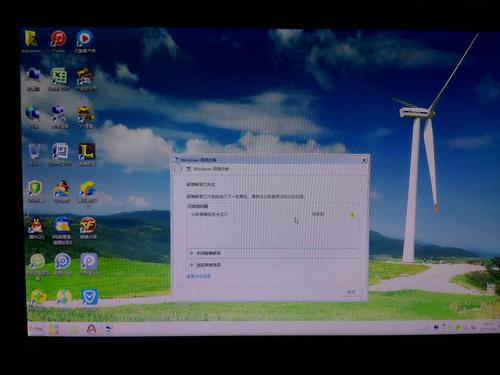The image size is (500, 375).
Task: Select the network diagnostics taskbar button
Action: pyautogui.click(x=109, y=329)
